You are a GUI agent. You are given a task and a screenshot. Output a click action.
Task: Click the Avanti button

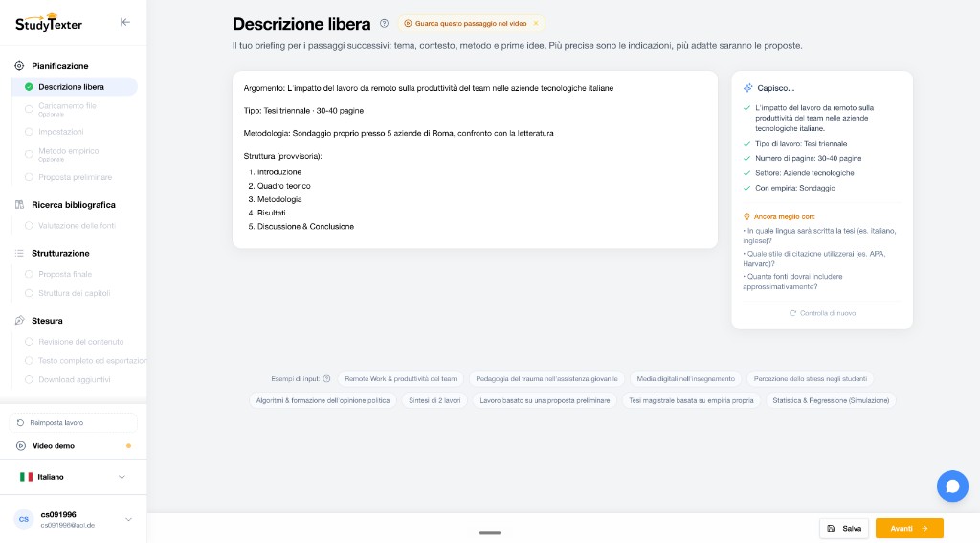click(x=909, y=529)
